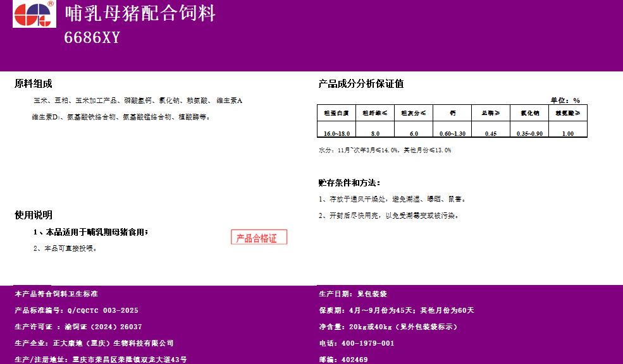Select the postal code 402469 line
Image resolution: width=623 pixels, height=364 pixels.
click(x=343, y=359)
